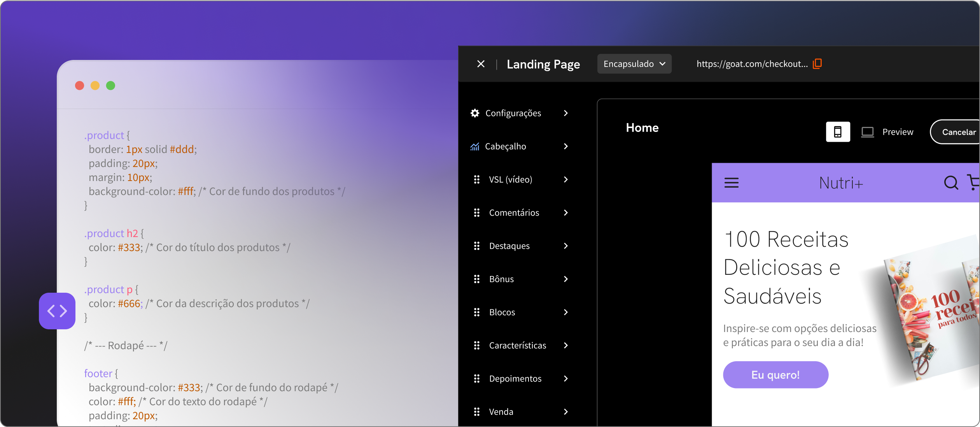Click the Nutri+ store logo

pyautogui.click(x=841, y=183)
